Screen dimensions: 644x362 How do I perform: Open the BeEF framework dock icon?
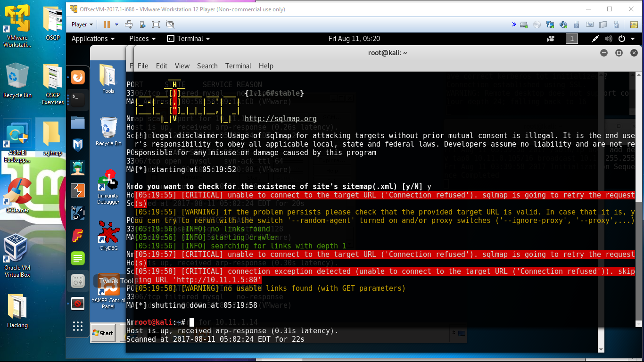coord(78,213)
